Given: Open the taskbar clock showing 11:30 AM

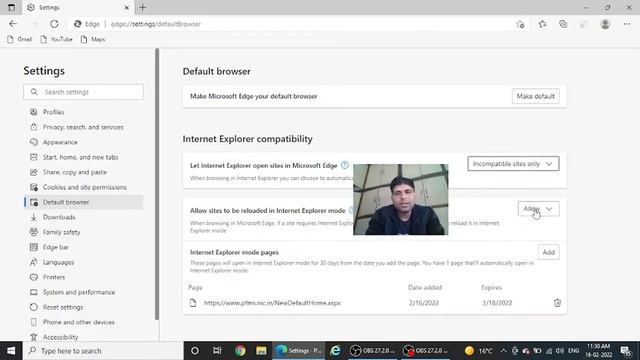Looking at the screenshot, I should 598,351.
